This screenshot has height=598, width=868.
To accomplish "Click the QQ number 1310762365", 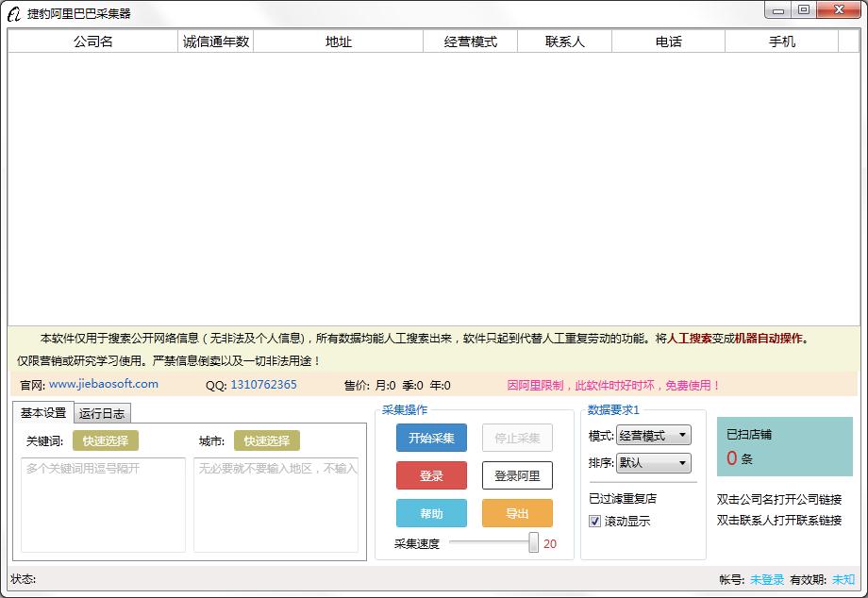I will tap(263, 385).
